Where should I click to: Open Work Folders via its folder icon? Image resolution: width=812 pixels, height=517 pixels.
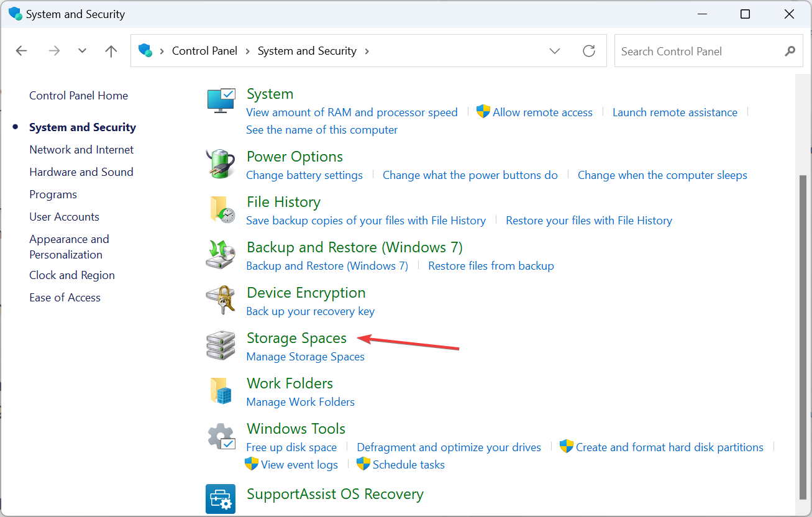(221, 391)
